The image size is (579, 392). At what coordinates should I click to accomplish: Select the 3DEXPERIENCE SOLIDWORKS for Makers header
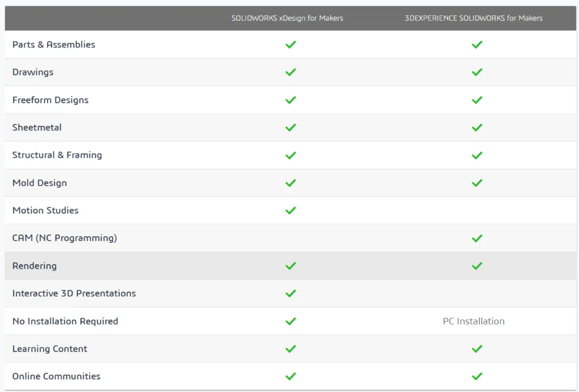click(474, 18)
